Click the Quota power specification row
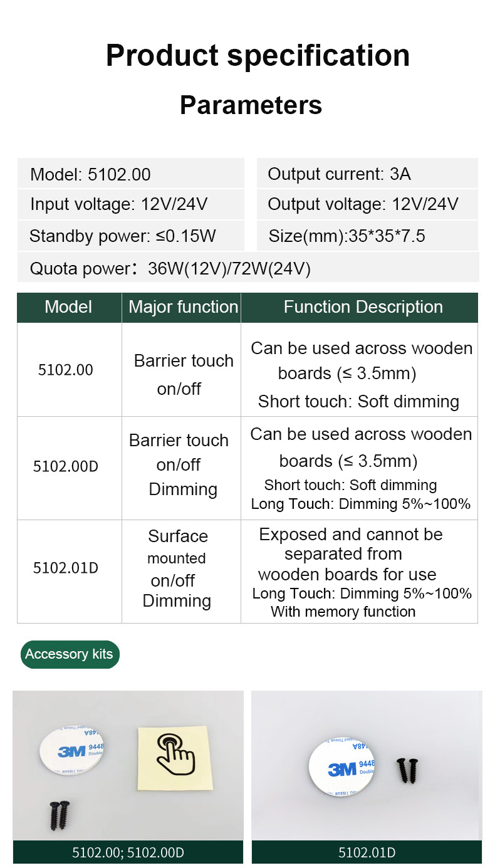 click(x=248, y=268)
